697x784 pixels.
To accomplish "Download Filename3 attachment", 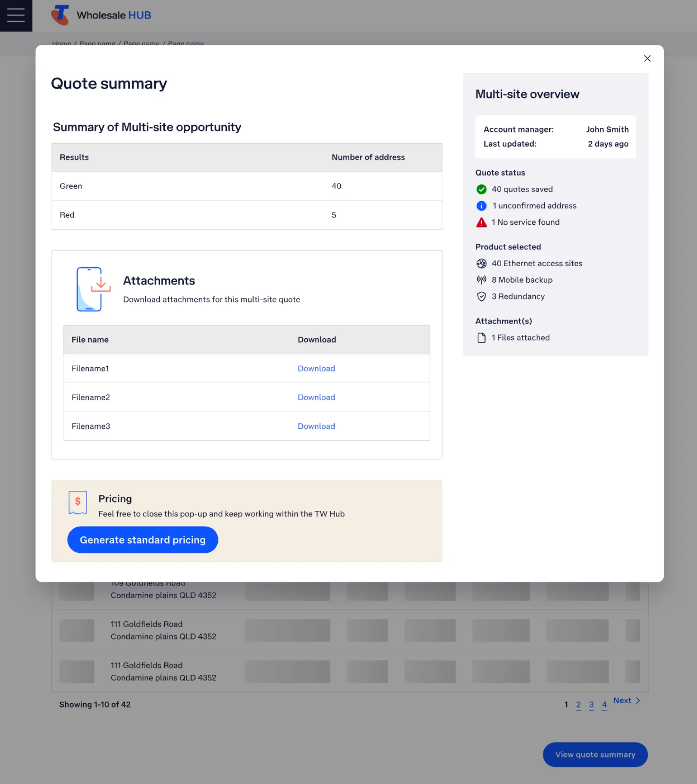I will point(316,426).
